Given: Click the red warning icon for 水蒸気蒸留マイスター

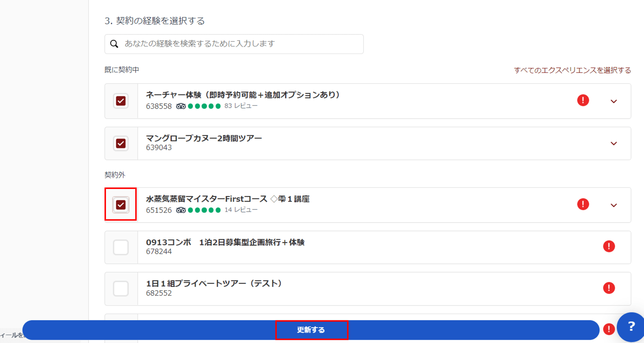Looking at the screenshot, I should click(x=583, y=204).
